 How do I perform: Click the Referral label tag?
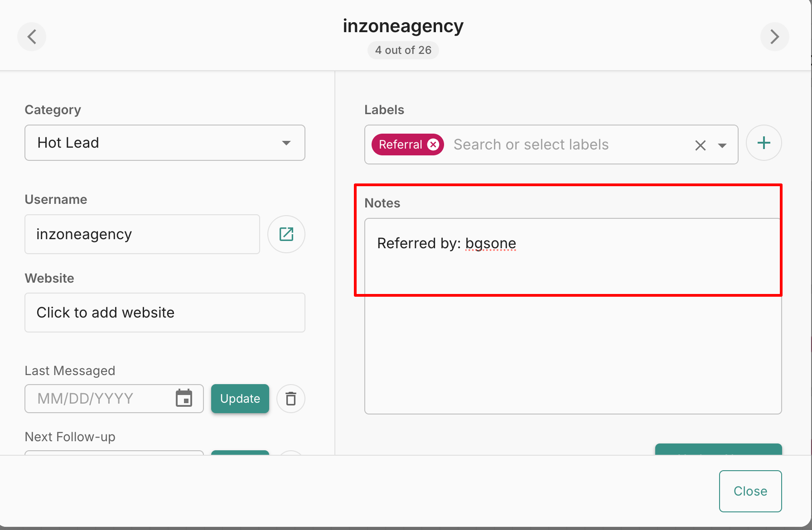[400, 145]
